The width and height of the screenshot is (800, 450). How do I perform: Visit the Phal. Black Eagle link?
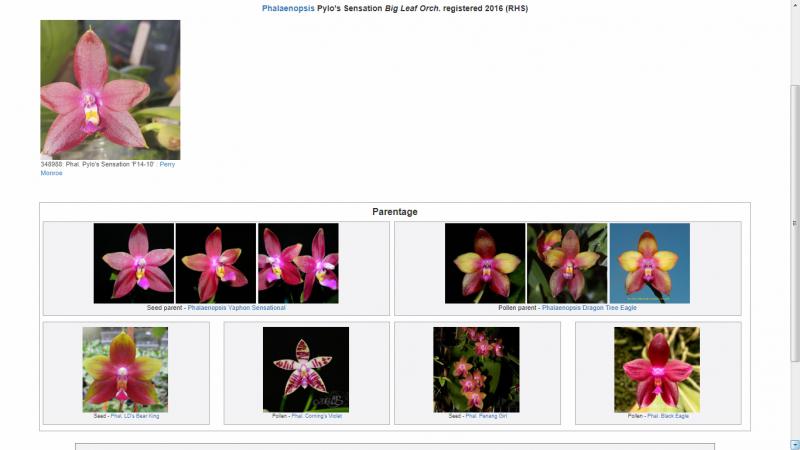tap(667, 416)
